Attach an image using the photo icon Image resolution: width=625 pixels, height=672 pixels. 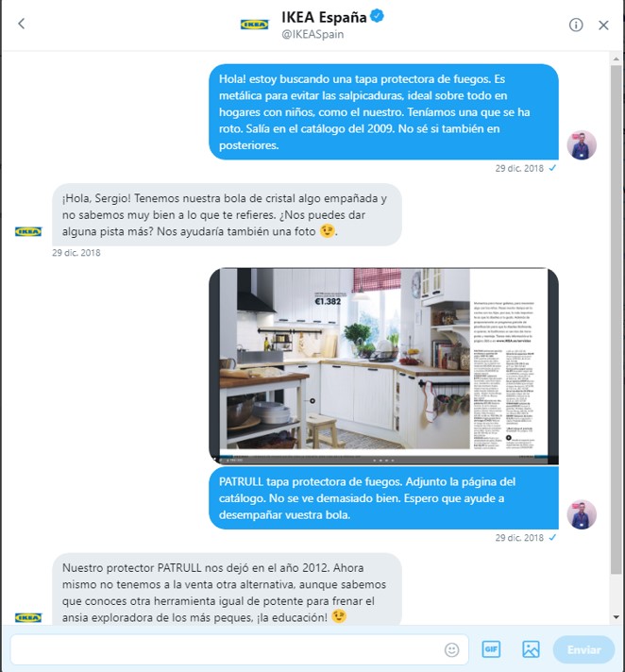(x=531, y=649)
